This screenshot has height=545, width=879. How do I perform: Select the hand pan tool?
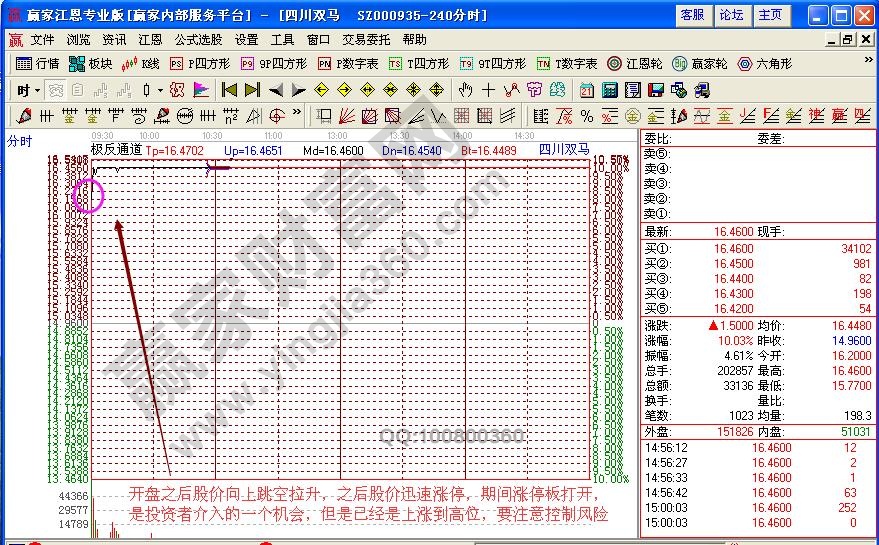465,90
